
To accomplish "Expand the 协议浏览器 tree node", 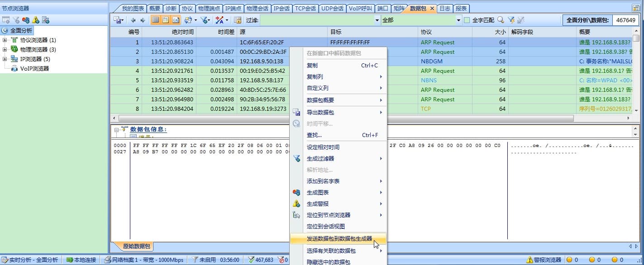I will (x=5, y=40).
